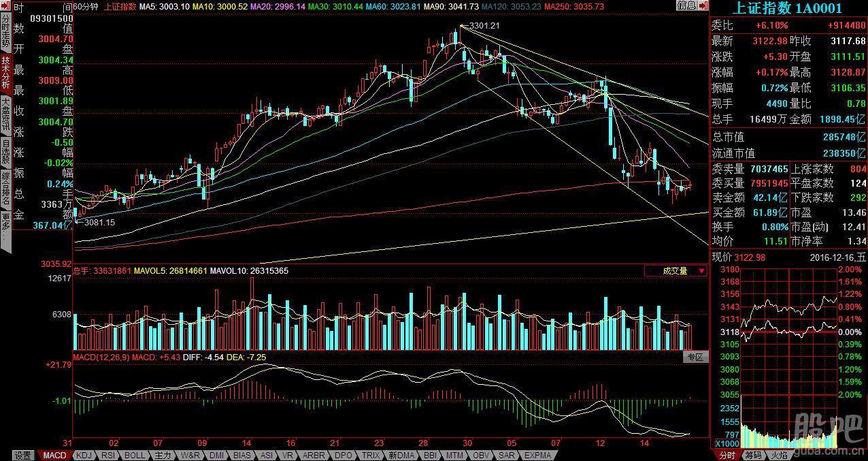The height and width of the screenshot is (461, 868).
Task: Switch to the 火焰 tab
Action: (779, 455)
